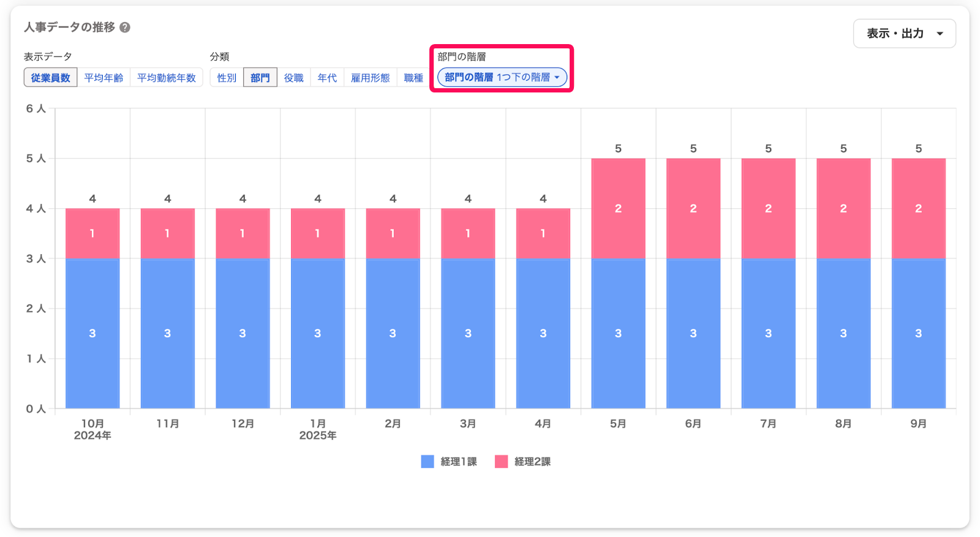Click the blue segment of the 1月 bar
This screenshot has width=980, height=537.
[x=317, y=333]
